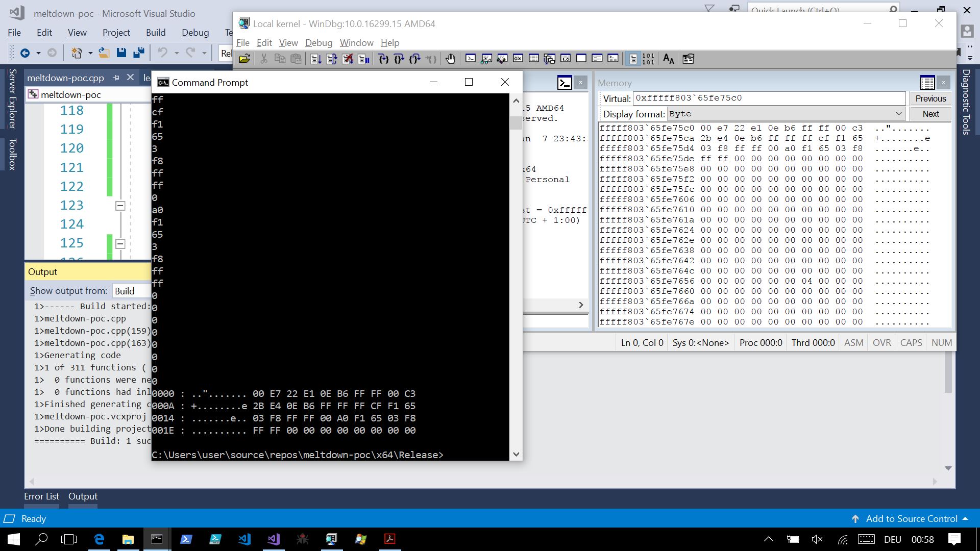This screenshot has width=980, height=551.
Task: Toggle pin on meltdown-poc.cpp tab
Action: click(116, 78)
